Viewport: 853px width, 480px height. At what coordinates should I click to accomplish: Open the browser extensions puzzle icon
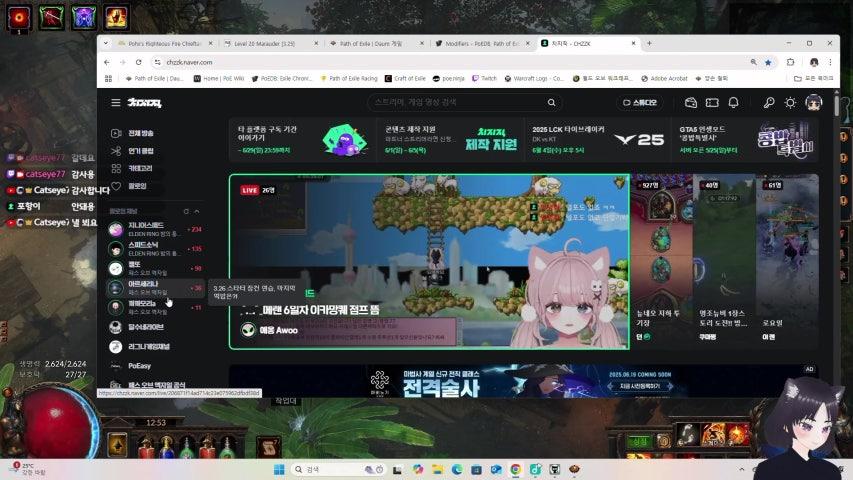coord(791,62)
